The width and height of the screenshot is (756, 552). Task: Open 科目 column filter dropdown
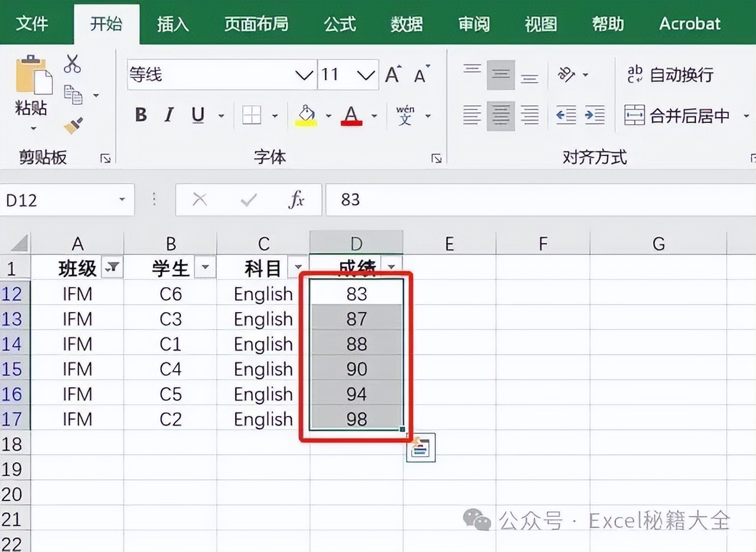[298, 268]
